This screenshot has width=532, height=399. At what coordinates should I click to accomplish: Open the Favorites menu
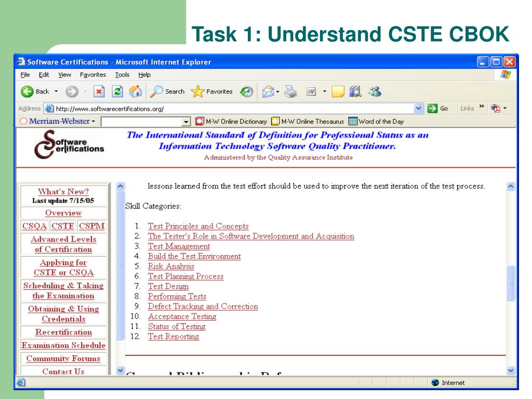tap(93, 75)
